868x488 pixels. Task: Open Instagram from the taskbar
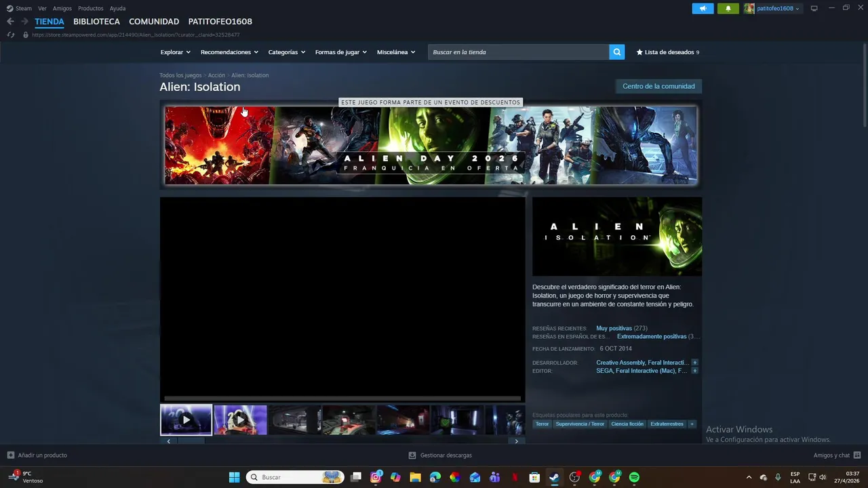[376, 477]
